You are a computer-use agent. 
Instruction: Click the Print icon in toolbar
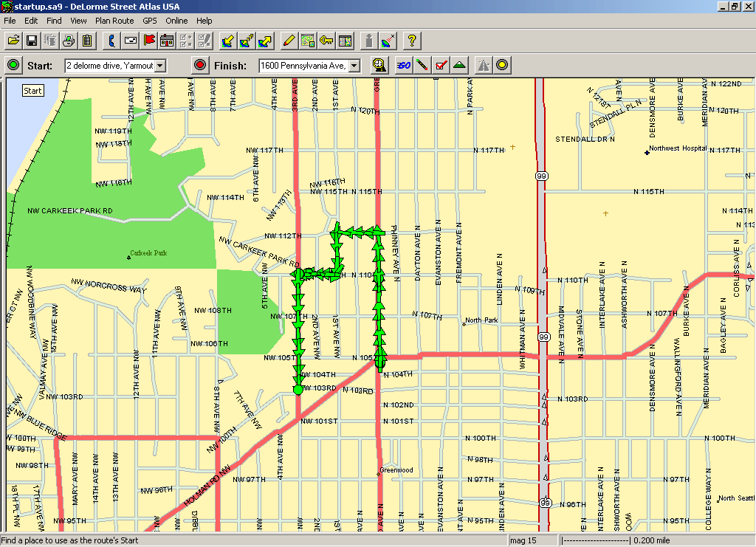[69, 41]
